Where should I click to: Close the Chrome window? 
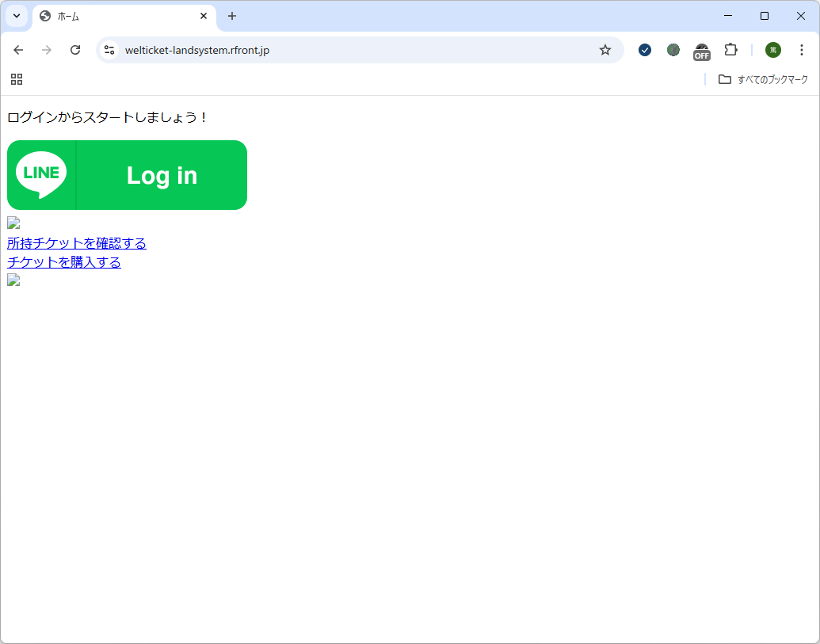tap(801, 16)
